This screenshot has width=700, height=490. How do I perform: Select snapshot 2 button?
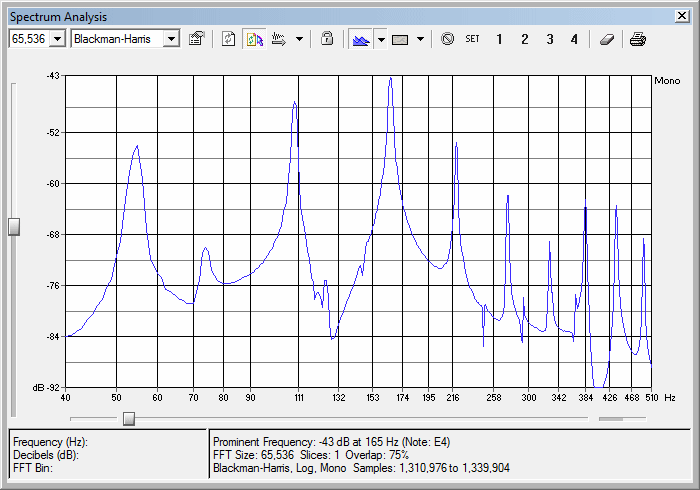click(525, 39)
